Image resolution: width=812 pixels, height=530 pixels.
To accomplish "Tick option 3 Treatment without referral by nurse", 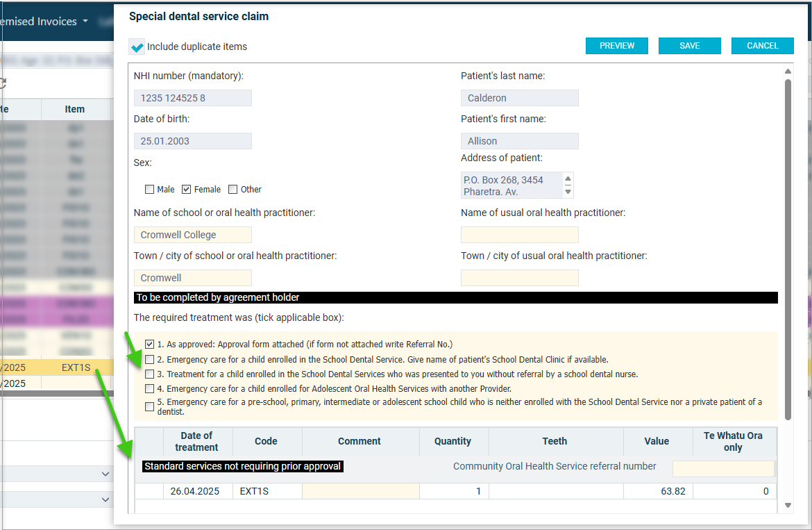I will [150, 374].
